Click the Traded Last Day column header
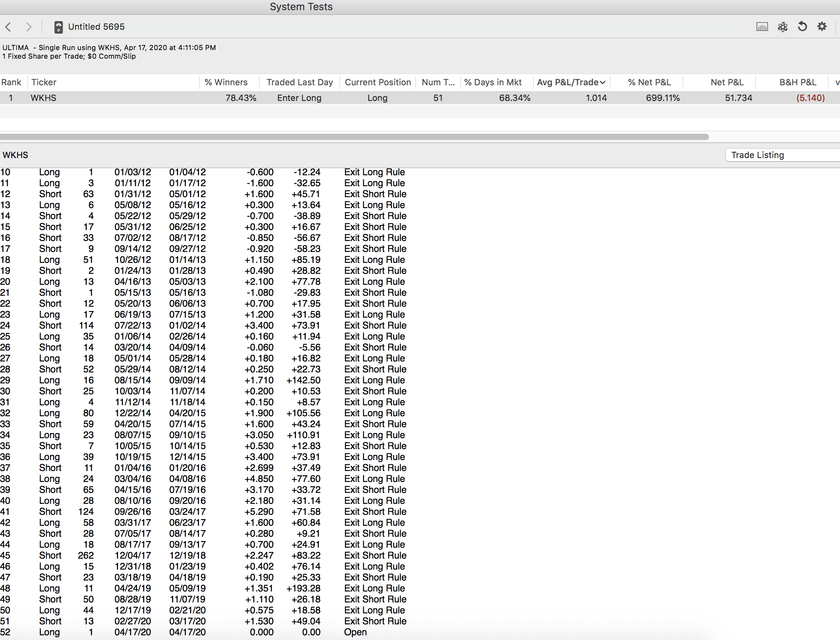840x640 pixels. [300, 82]
